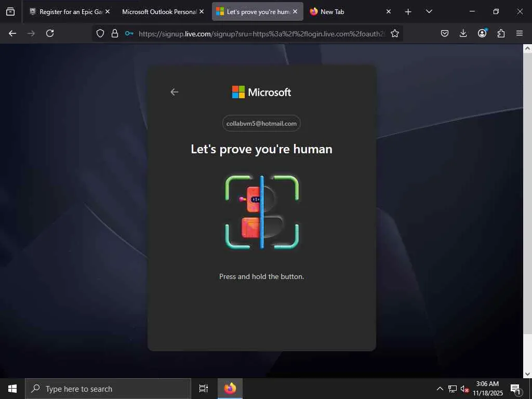
Task: Close the Microsoft Outlook tab
Action: (x=202, y=11)
